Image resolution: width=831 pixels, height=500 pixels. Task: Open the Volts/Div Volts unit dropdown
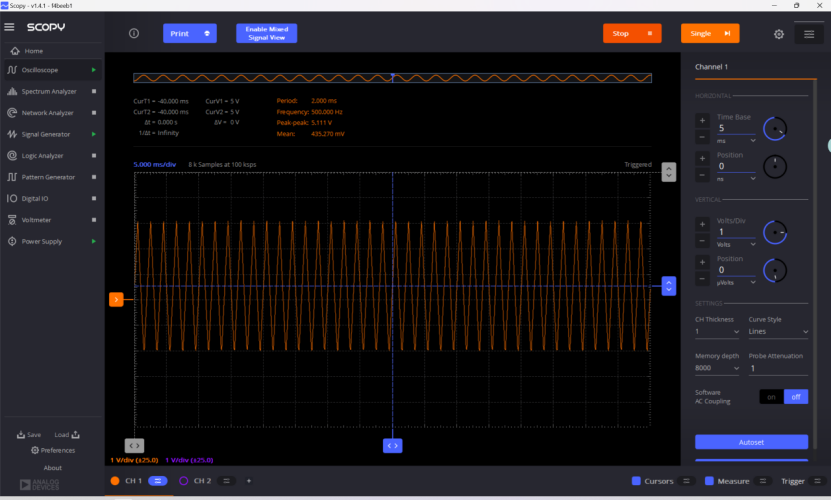pyautogui.click(x=736, y=244)
